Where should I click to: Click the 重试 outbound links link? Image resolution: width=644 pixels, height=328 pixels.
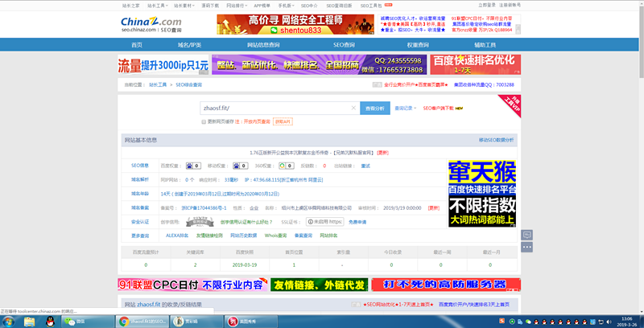365,166
